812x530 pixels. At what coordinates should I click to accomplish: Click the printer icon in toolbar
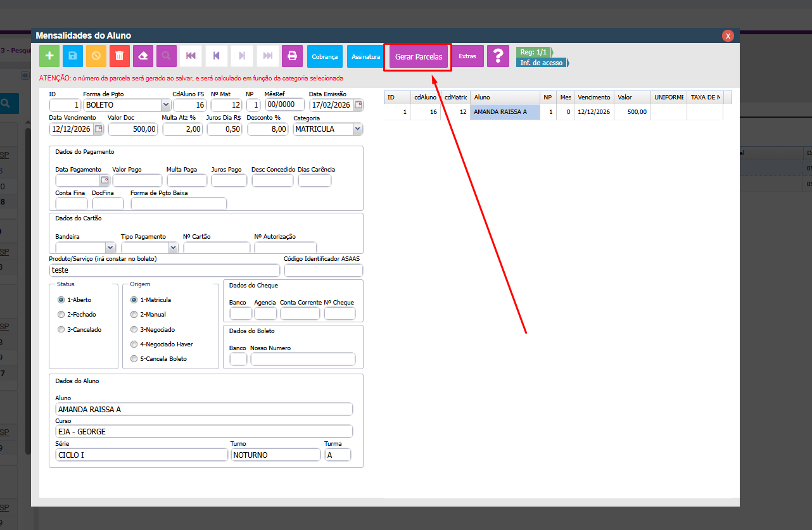(x=292, y=56)
